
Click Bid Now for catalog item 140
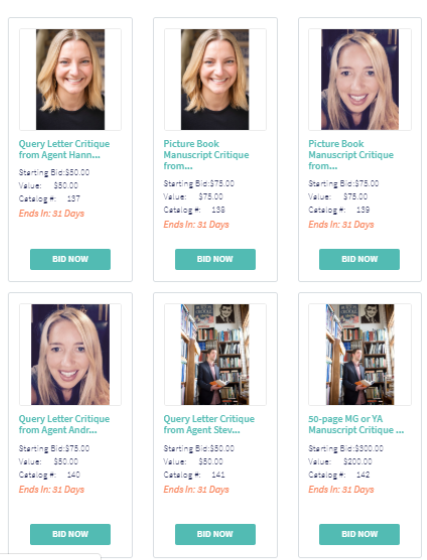(70, 534)
